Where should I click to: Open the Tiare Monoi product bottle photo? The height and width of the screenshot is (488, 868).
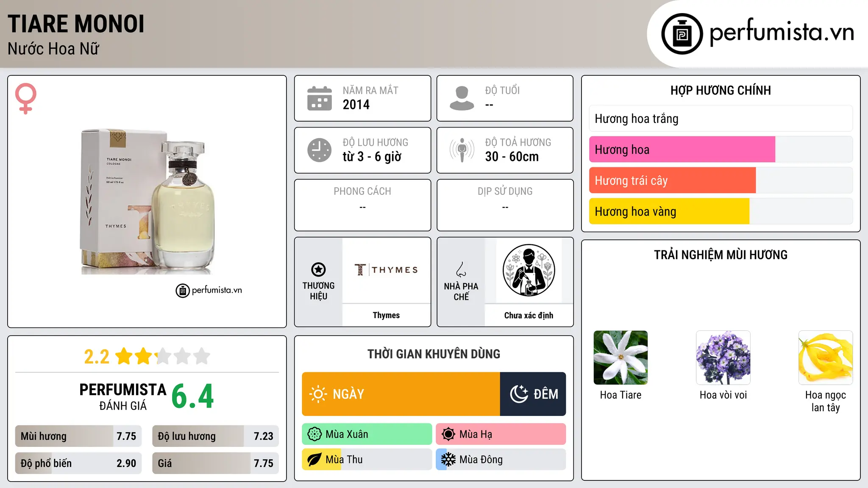coord(147,201)
